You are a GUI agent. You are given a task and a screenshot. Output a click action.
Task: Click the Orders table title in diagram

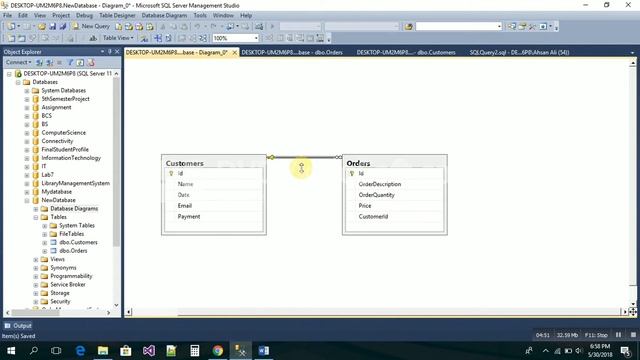pos(358,163)
